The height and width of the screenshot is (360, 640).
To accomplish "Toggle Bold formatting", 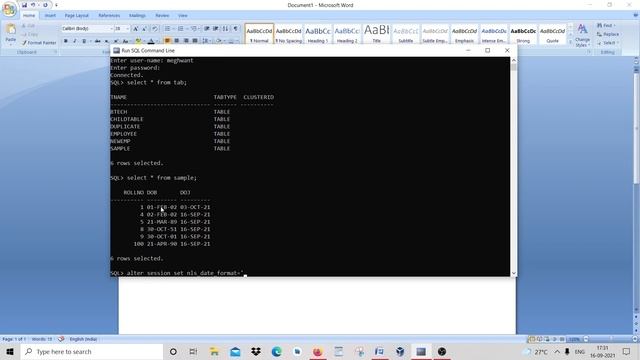I will pos(65,41).
